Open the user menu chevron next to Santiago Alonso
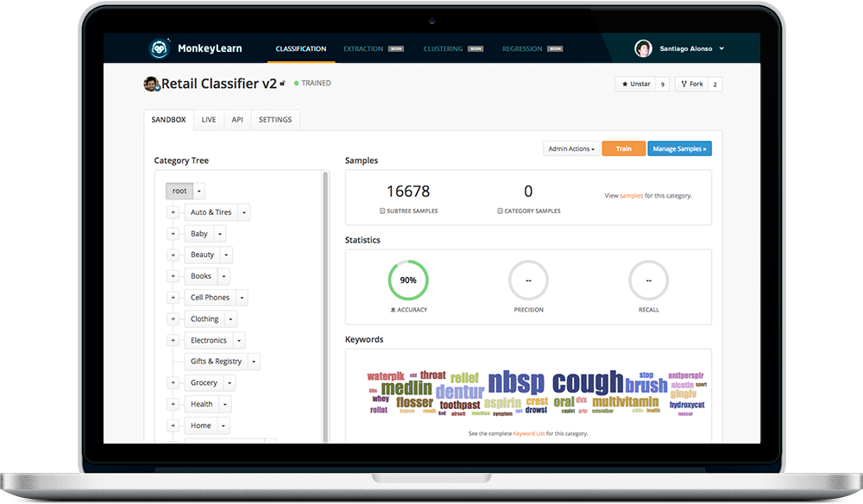This screenshot has width=863, height=504. (721, 48)
